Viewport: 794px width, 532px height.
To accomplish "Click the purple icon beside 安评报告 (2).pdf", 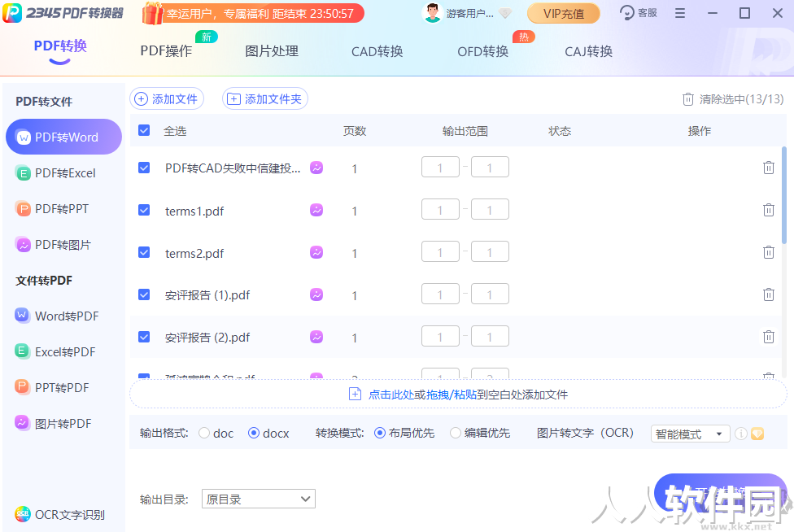I will pos(316,337).
